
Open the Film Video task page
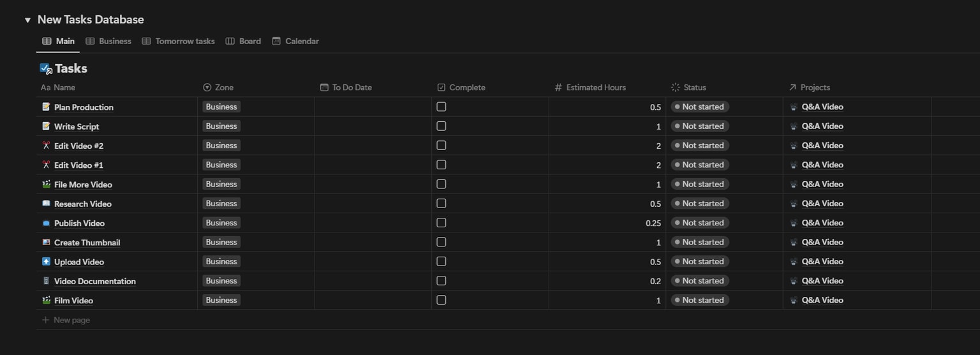(x=73, y=300)
